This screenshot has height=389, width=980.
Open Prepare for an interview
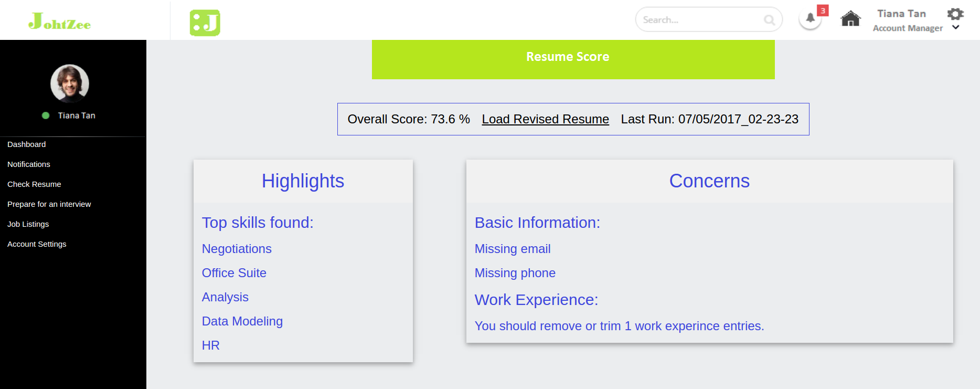click(49, 204)
